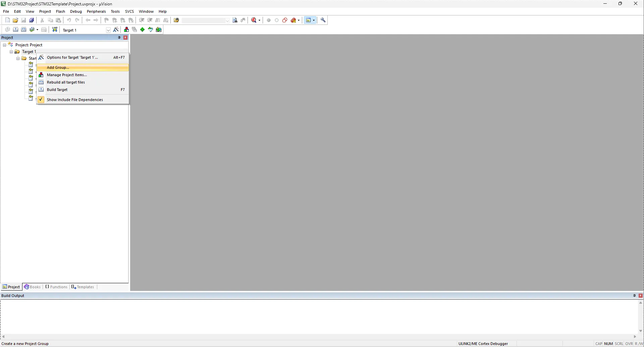Screen dimensions: 644x347
Task: Choose Options for Target 'Target 1' menu entry
Action: pyautogui.click(x=83, y=57)
